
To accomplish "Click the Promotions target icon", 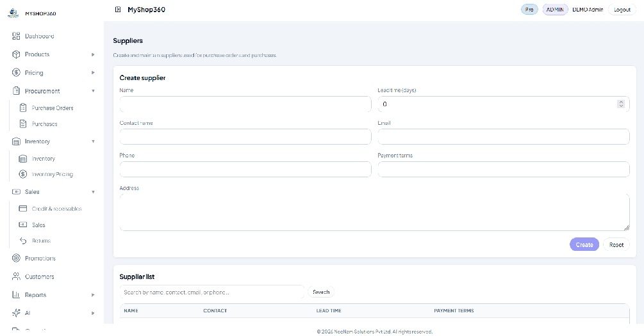I will pyautogui.click(x=16, y=258).
